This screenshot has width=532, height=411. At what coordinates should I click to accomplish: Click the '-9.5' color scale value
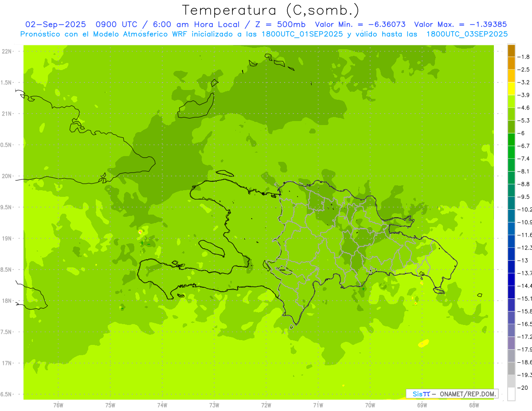click(x=524, y=197)
